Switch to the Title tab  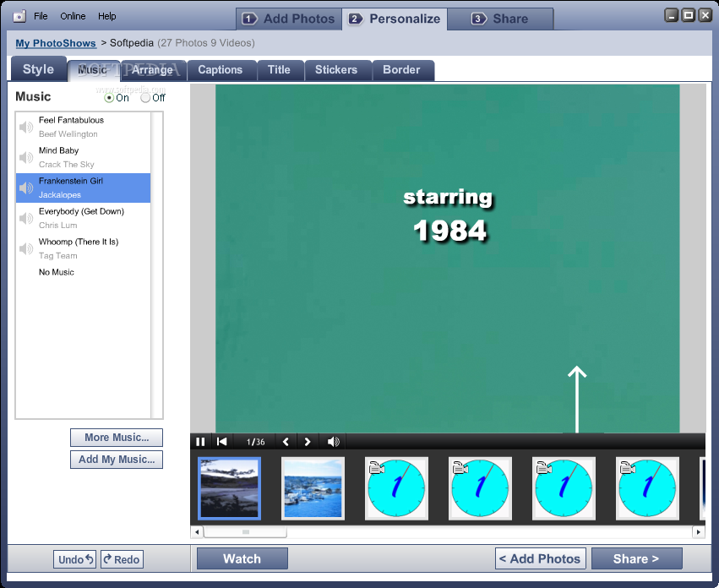pyautogui.click(x=280, y=70)
